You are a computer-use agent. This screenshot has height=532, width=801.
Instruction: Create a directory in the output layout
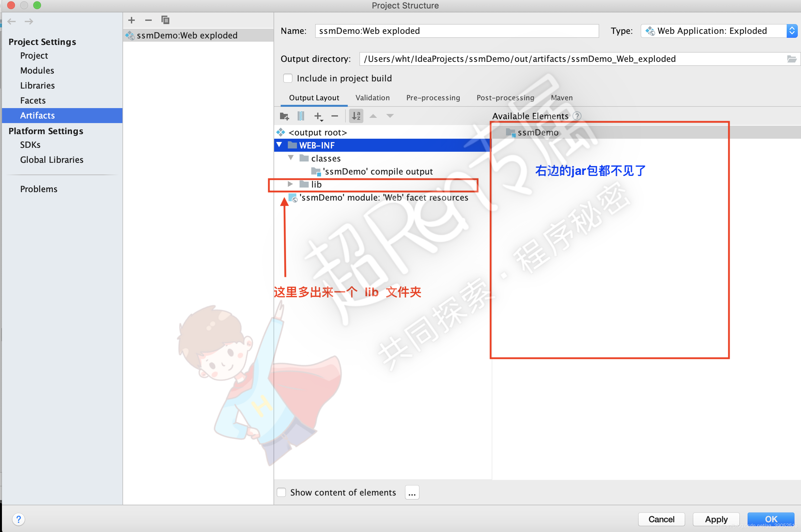click(x=284, y=116)
